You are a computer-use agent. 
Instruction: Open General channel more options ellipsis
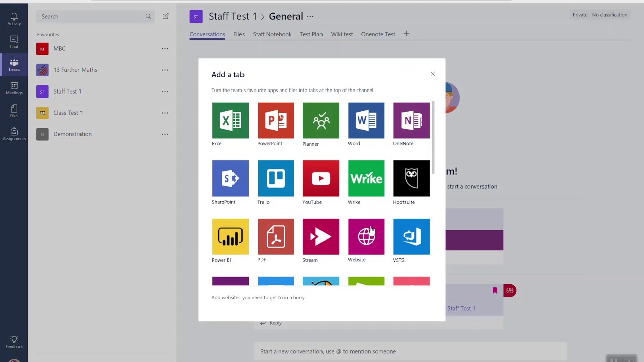pos(310,16)
